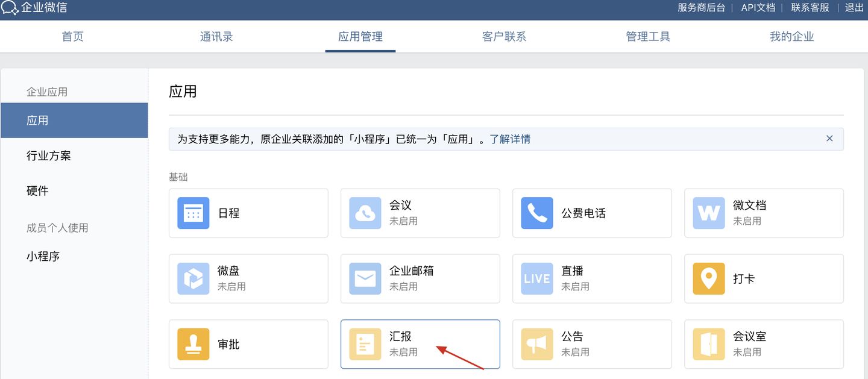Open the 会议 cloud icon
The width and height of the screenshot is (868, 379).
(365, 213)
